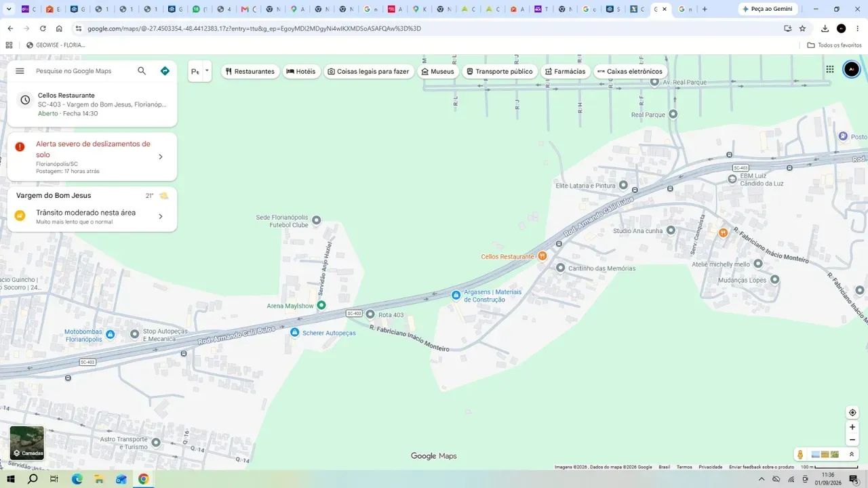This screenshot has width=868, height=488.
Task: Click the Mudanças Lopes pin
Action: [x=774, y=279]
